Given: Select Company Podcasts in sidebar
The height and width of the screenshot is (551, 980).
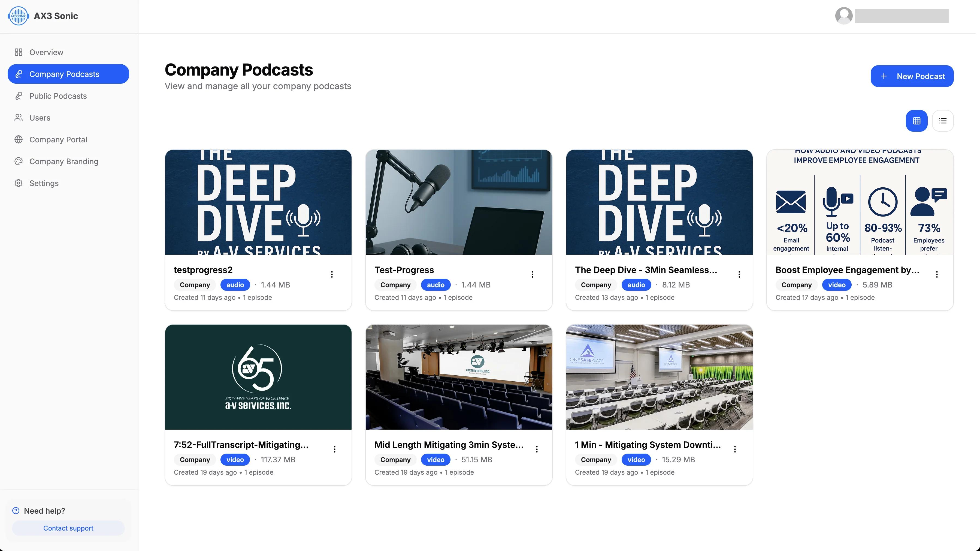Looking at the screenshot, I should pyautogui.click(x=68, y=74).
